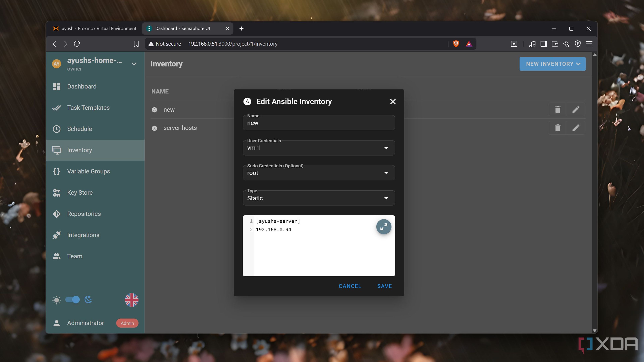Click the Ansible logo in dialog title

point(247,101)
